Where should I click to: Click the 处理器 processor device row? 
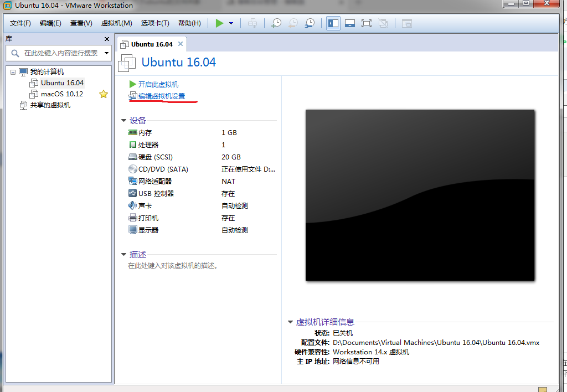(202, 145)
